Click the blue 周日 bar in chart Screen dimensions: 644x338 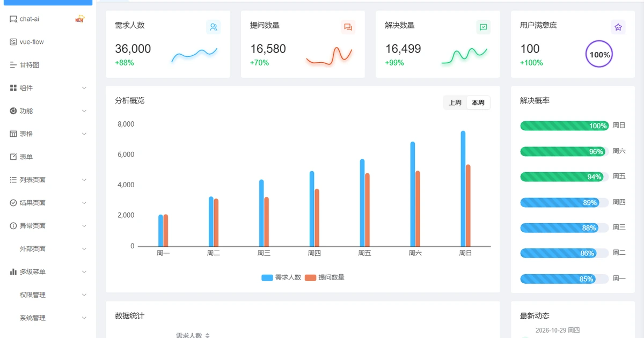click(463, 188)
